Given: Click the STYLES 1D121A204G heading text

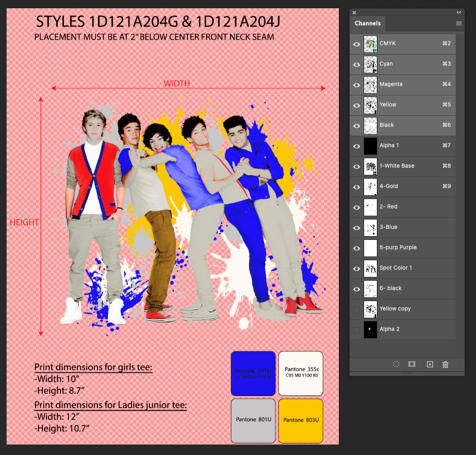Looking at the screenshot, I should pyautogui.click(x=158, y=22).
